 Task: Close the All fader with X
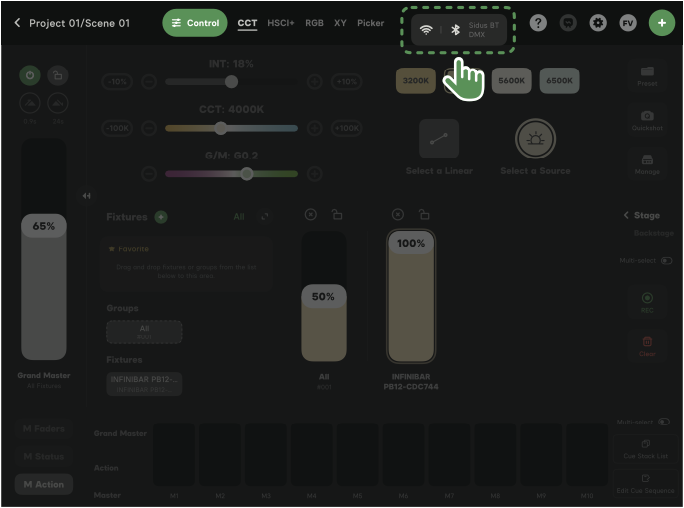tap(311, 215)
